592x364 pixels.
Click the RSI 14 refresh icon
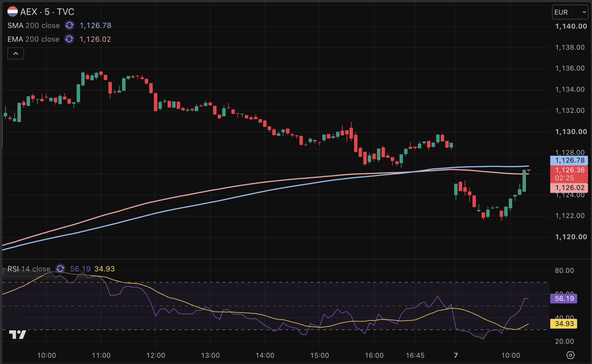click(60, 269)
